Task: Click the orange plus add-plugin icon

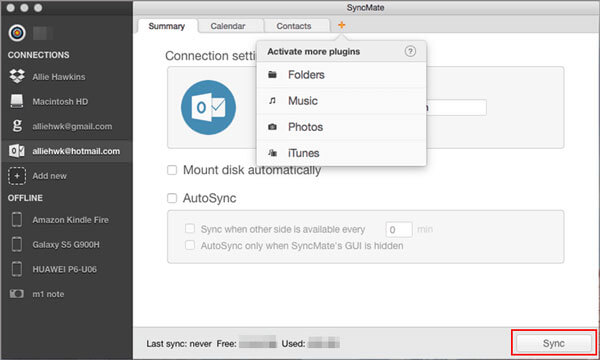Action: click(341, 25)
